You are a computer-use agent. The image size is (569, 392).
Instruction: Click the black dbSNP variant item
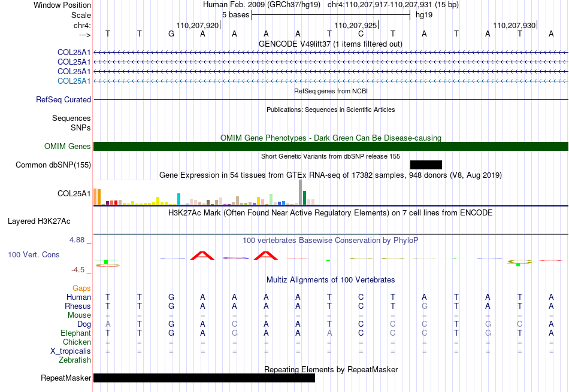(x=426, y=165)
